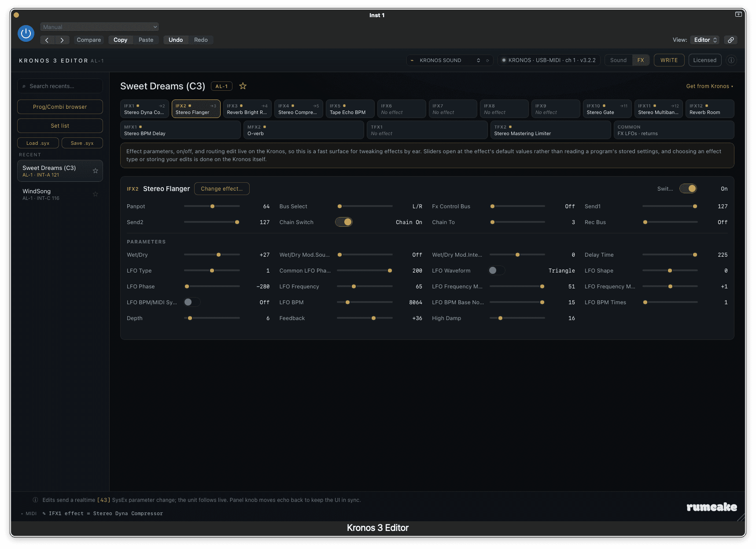Adjust the Feedback slider
Viewport: 756px width, 549px height.
pyautogui.click(x=365, y=318)
